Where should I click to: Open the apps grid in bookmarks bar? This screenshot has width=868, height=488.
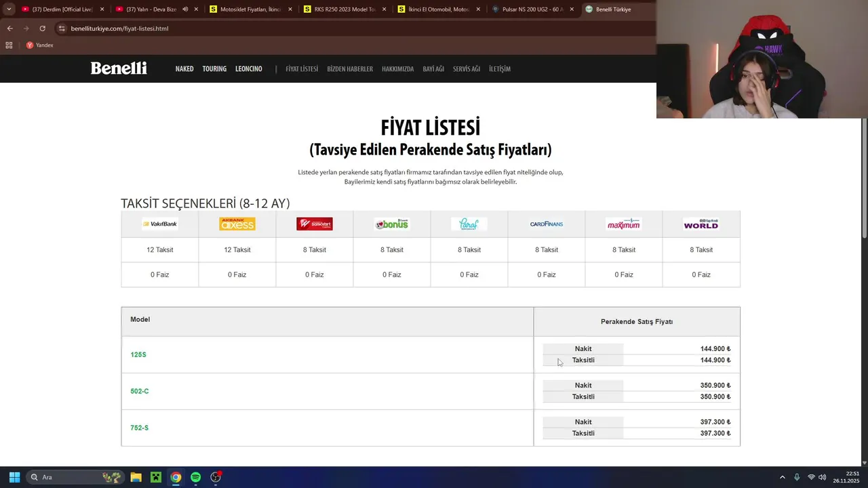9,45
